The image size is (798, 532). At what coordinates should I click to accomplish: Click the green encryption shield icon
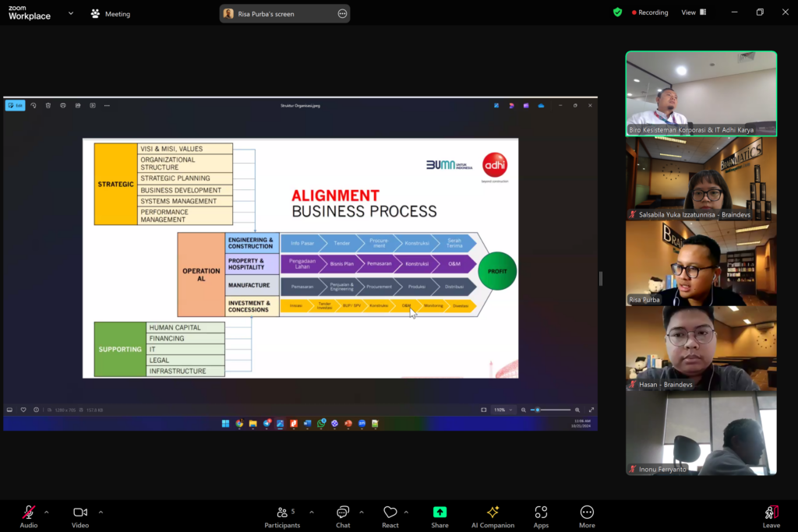(x=617, y=12)
